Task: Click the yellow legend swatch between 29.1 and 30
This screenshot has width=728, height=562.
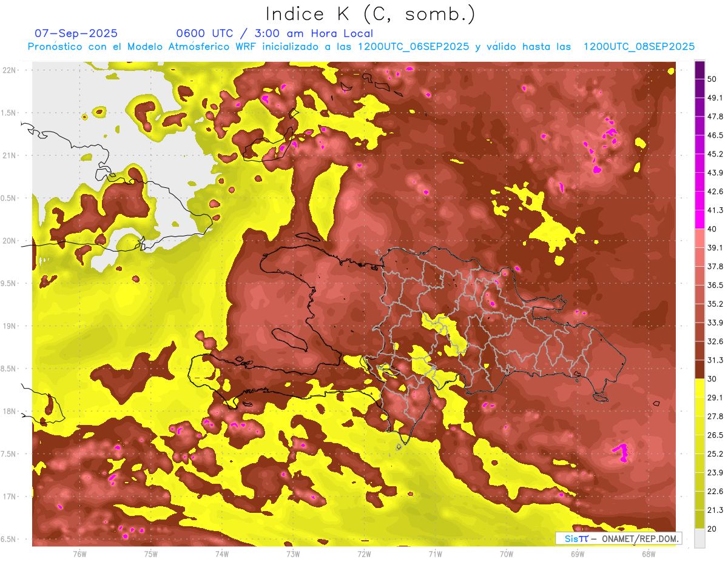Action: 699,388
